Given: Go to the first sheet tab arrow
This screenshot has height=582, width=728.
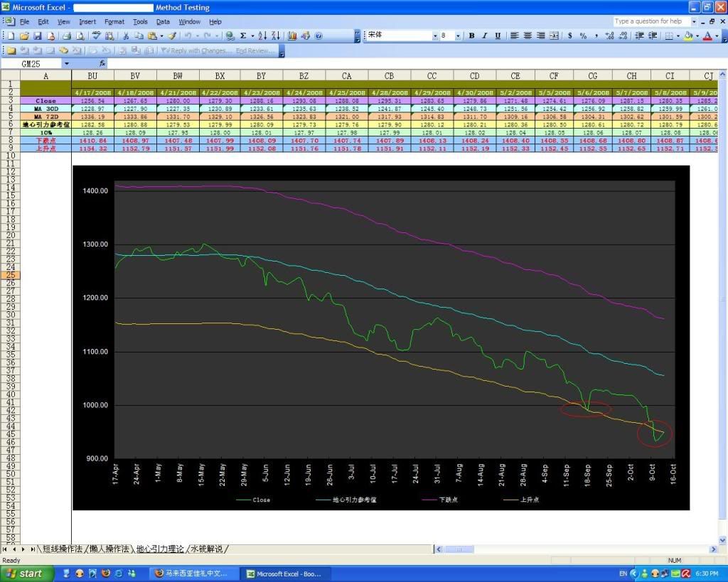Looking at the screenshot, I should [5, 549].
